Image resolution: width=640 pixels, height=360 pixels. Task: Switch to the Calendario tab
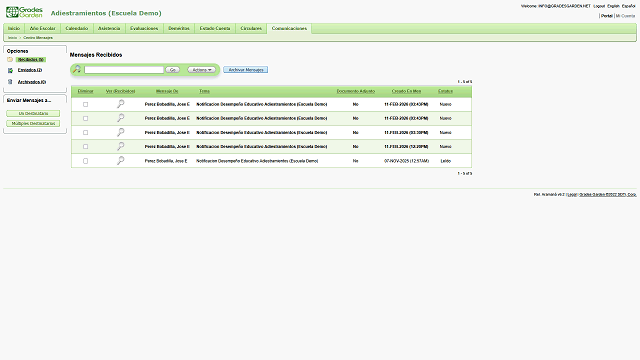(77, 28)
